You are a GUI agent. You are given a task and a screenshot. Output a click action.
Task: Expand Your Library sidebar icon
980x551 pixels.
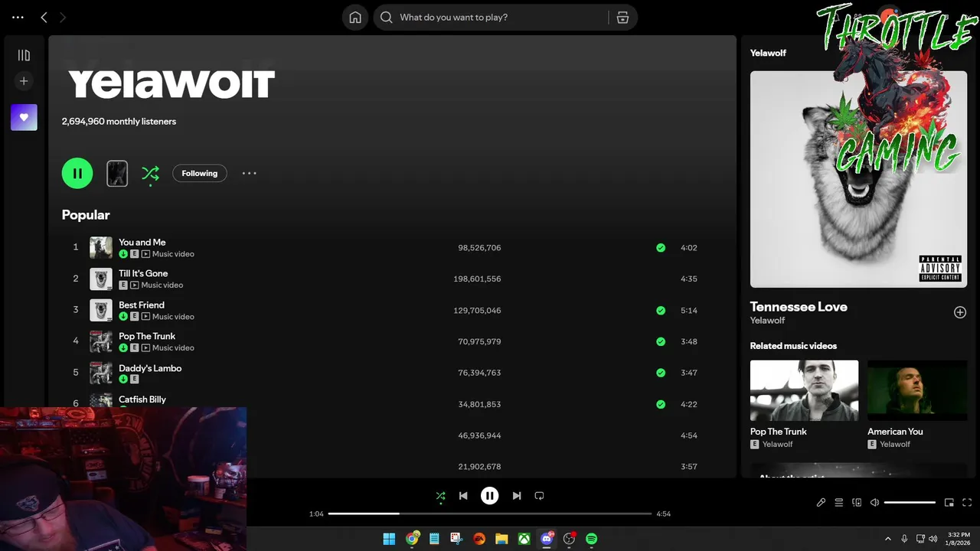click(x=24, y=55)
